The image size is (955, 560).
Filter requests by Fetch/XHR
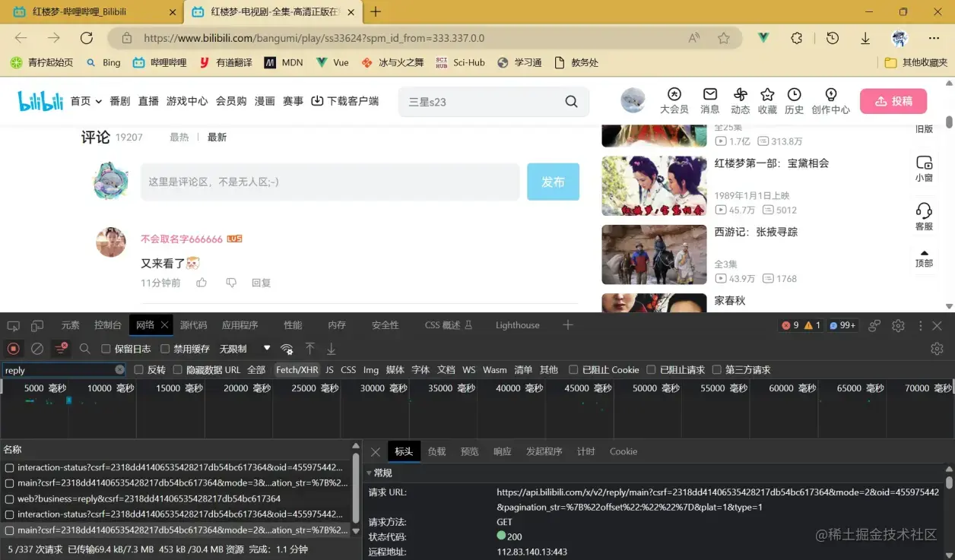[297, 370]
